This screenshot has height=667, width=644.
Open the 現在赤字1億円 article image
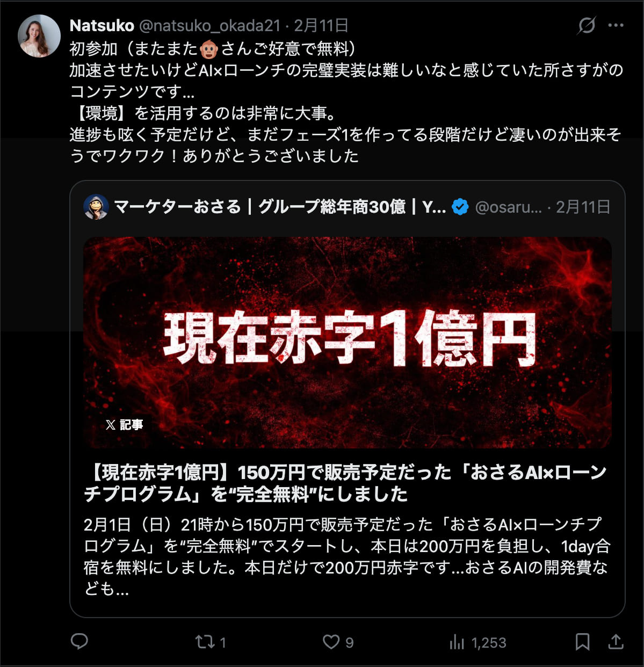pos(348,343)
